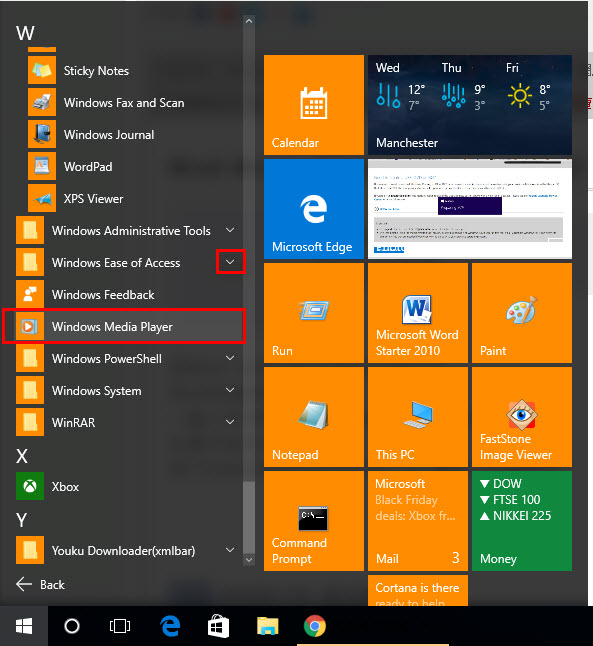Open Command Prompt tile
The width and height of the screenshot is (593, 646).
pos(314,521)
